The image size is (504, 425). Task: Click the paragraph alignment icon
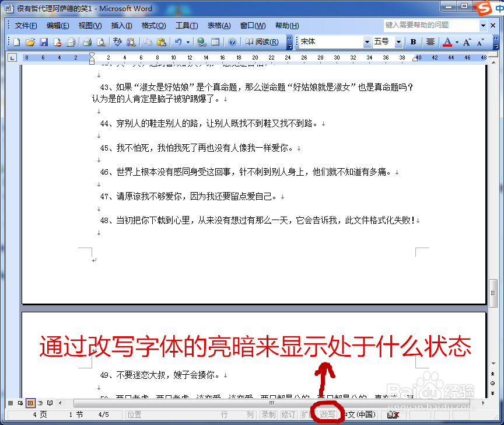pos(430,42)
